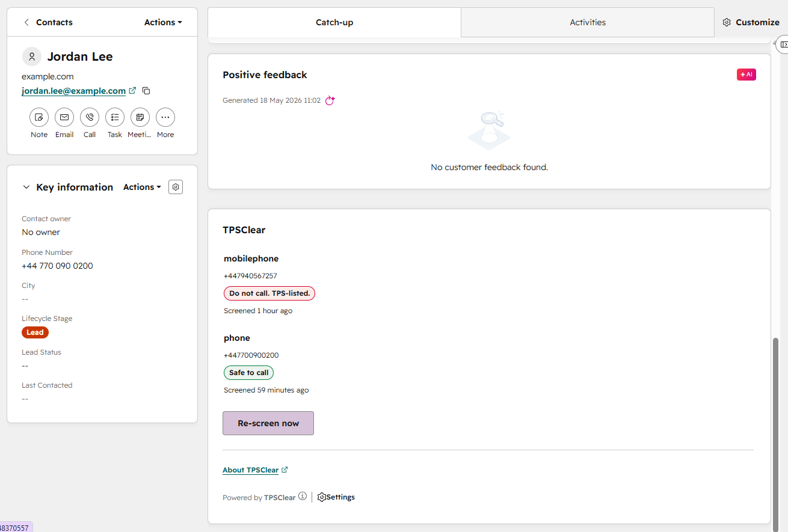The image size is (788, 532).
Task: Collapse the Key information section
Action: click(x=26, y=187)
